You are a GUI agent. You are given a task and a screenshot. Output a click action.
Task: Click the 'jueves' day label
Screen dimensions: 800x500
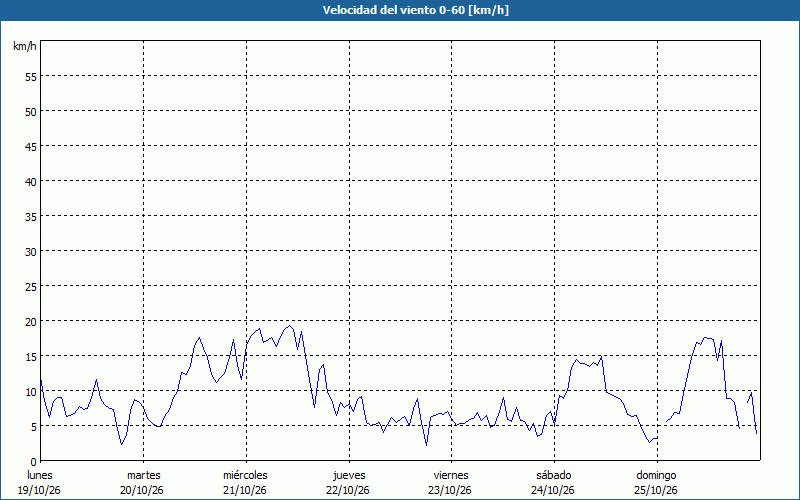(x=349, y=476)
